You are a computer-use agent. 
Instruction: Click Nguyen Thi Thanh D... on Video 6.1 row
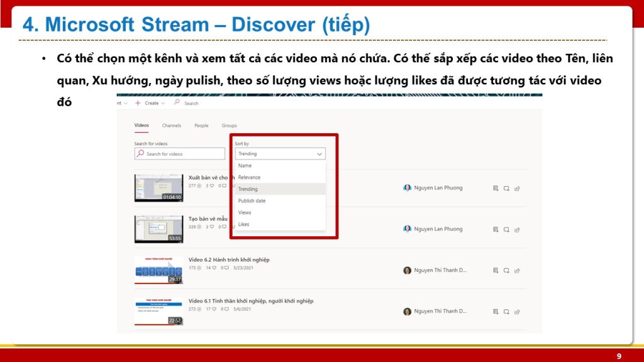(440, 311)
